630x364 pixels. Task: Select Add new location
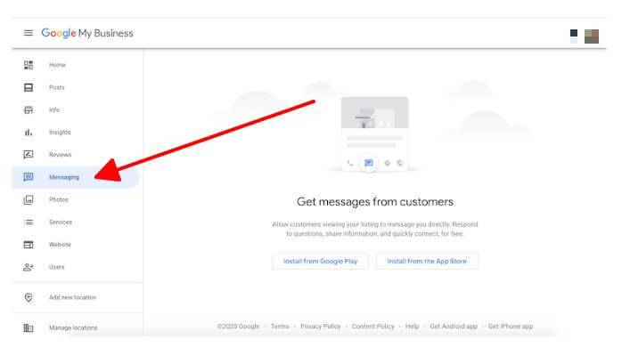click(73, 297)
